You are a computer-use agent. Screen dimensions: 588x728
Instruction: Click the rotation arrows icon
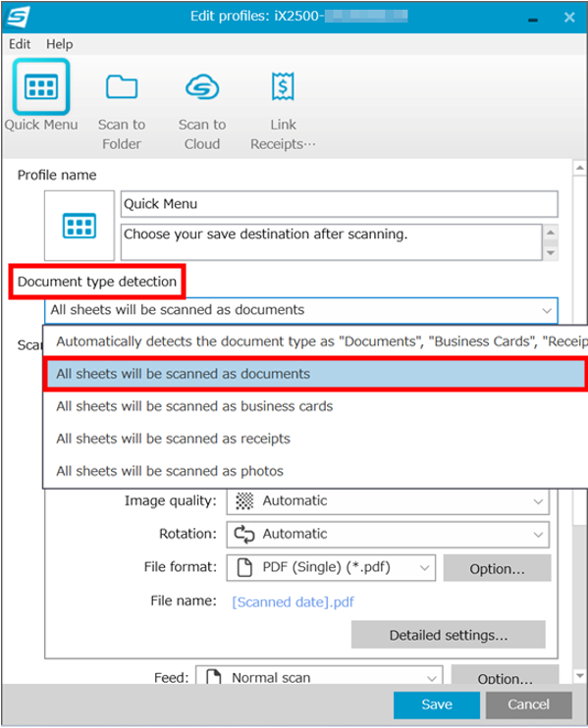coord(244,535)
